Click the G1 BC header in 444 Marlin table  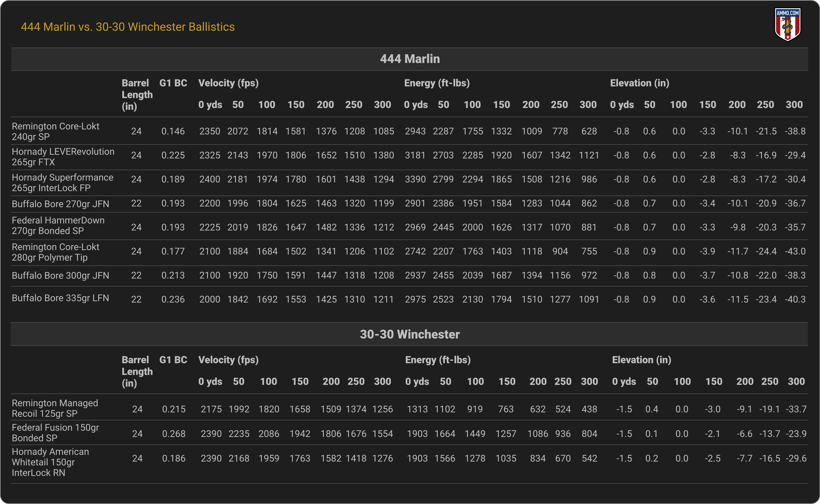coord(173,83)
